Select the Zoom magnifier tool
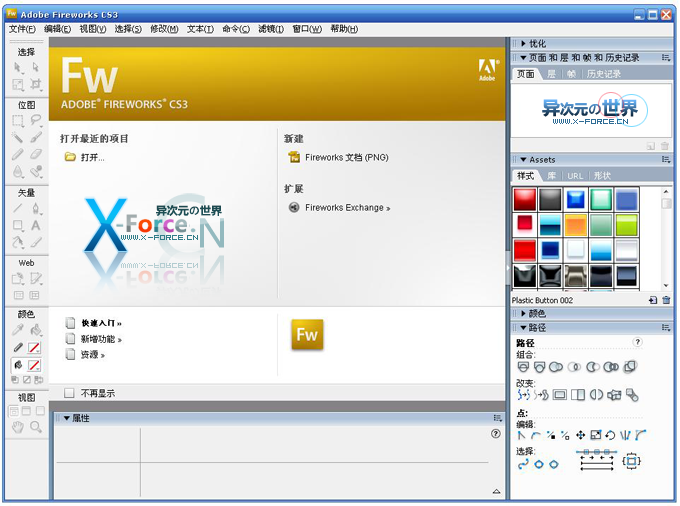This screenshot has width=680, height=506. tap(36, 428)
